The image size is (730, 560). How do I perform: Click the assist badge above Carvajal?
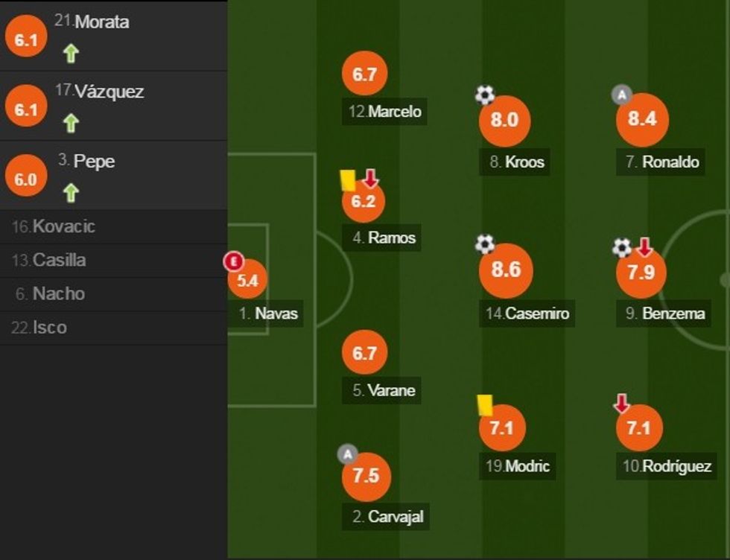(347, 454)
